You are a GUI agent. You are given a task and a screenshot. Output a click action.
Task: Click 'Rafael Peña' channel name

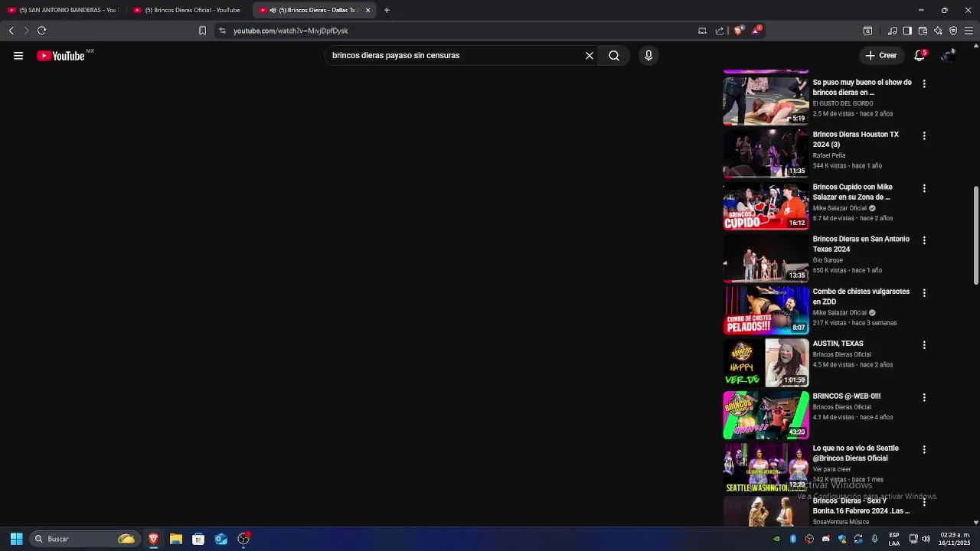pyautogui.click(x=829, y=155)
